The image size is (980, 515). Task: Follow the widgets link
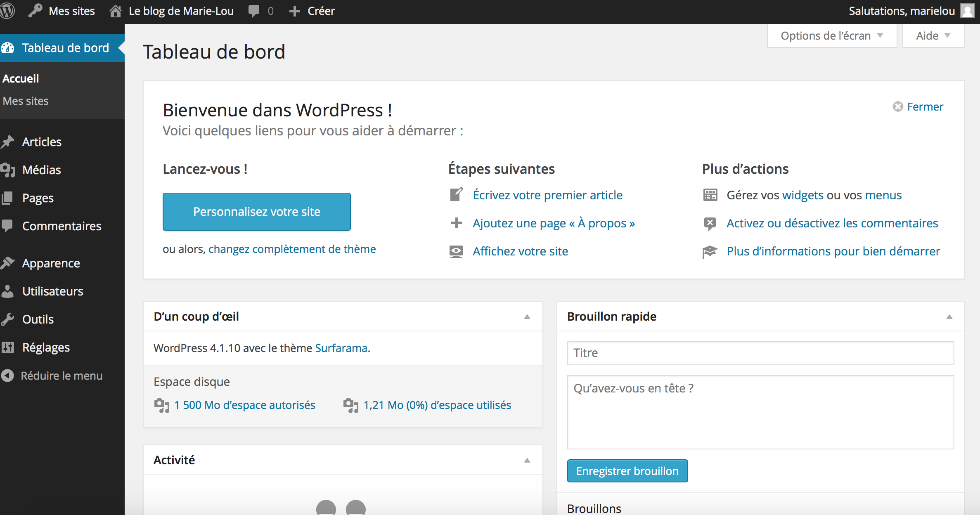(x=803, y=195)
